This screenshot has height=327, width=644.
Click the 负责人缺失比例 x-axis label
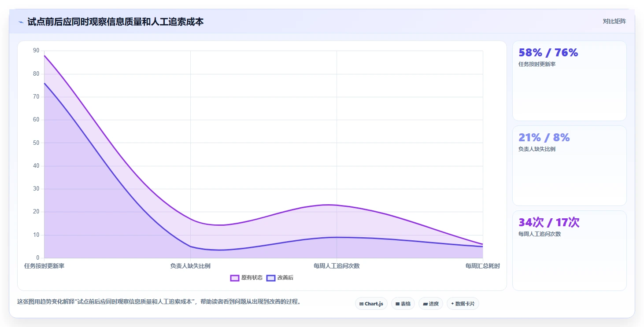pos(190,266)
